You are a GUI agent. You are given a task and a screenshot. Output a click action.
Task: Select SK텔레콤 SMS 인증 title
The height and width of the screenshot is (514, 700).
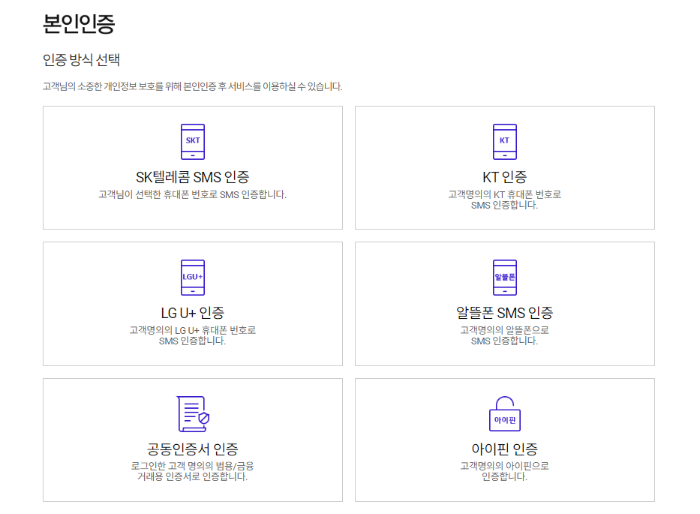[192, 177]
